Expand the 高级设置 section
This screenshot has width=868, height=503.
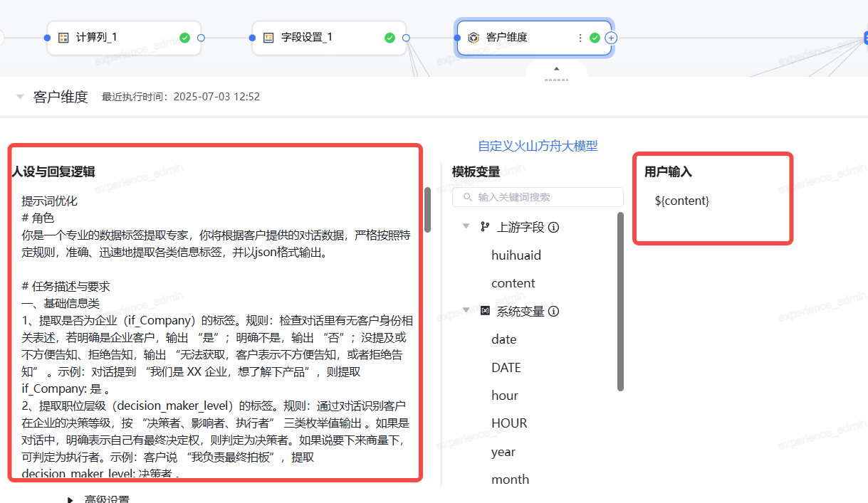coord(70,500)
